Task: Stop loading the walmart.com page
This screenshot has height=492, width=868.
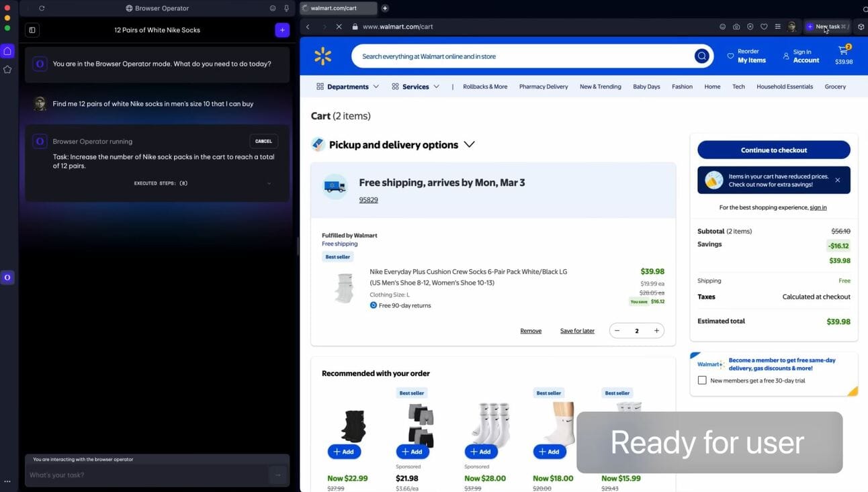Action: 339,27
